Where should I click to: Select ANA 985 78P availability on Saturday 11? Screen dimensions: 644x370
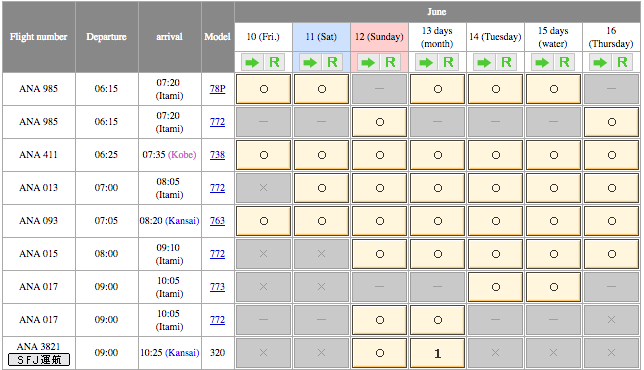[x=322, y=89]
